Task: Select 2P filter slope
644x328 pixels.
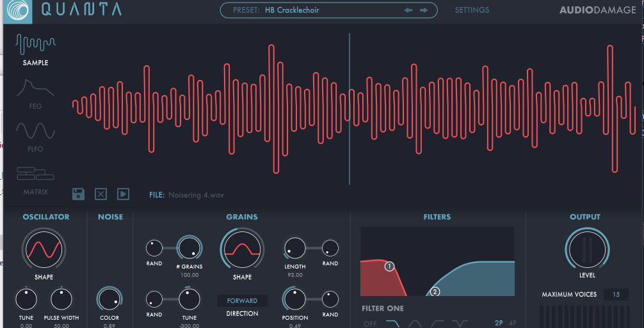Action: (499, 323)
